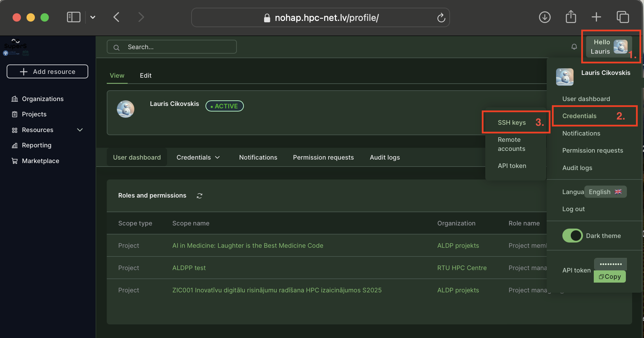
Task: Click the Safari share icon
Action: [571, 17]
